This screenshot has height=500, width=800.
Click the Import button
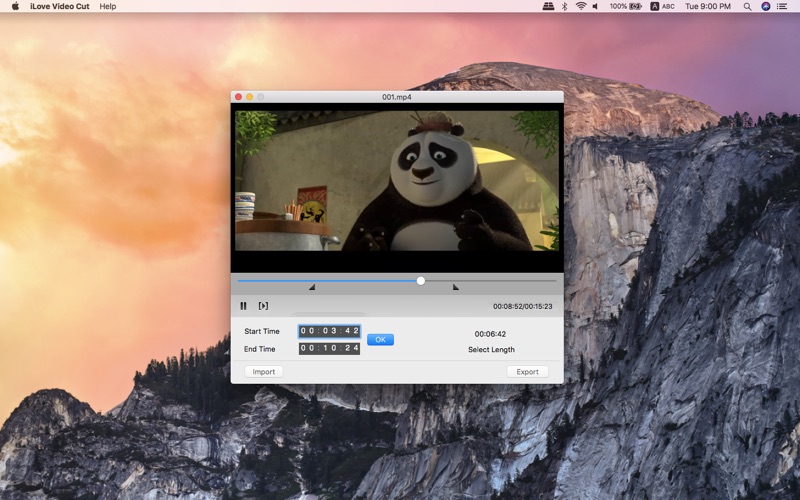click(264, 371)
